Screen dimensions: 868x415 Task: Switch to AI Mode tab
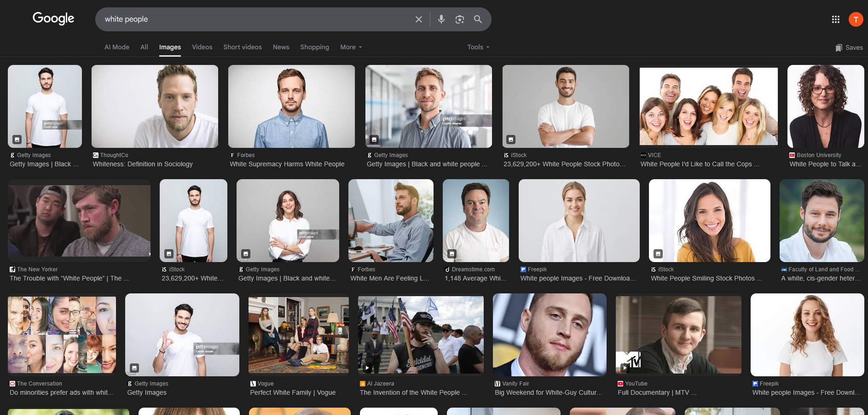click(x=117, y=47)
